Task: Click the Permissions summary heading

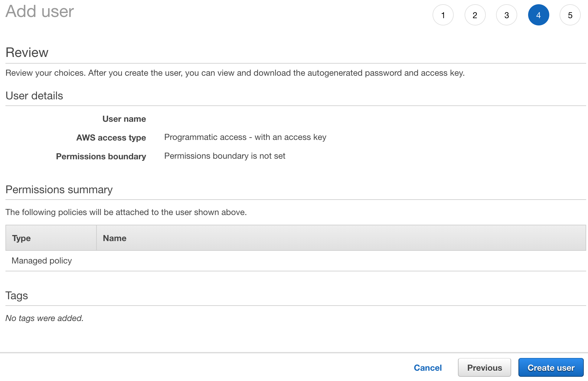Action: coord(59,190)
